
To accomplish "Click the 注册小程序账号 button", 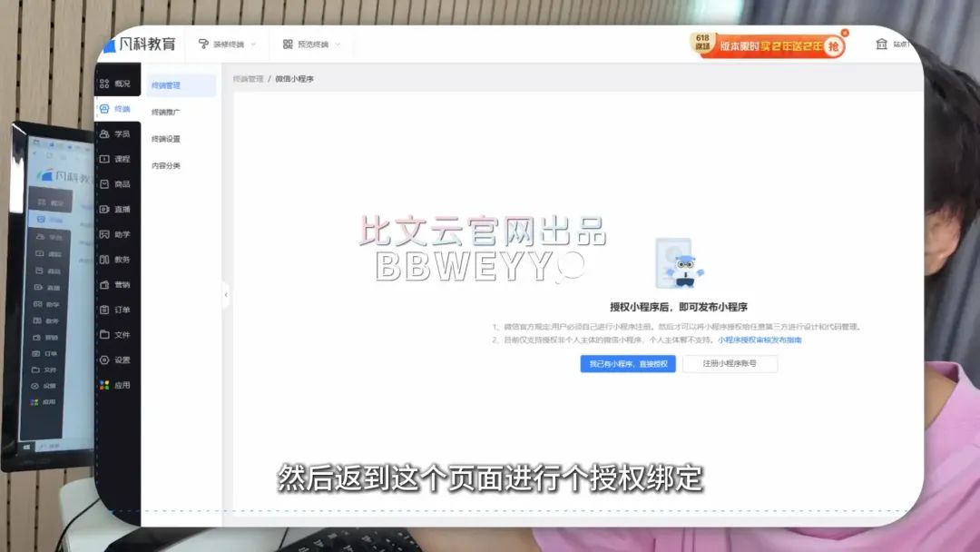I will coord(730,364).
